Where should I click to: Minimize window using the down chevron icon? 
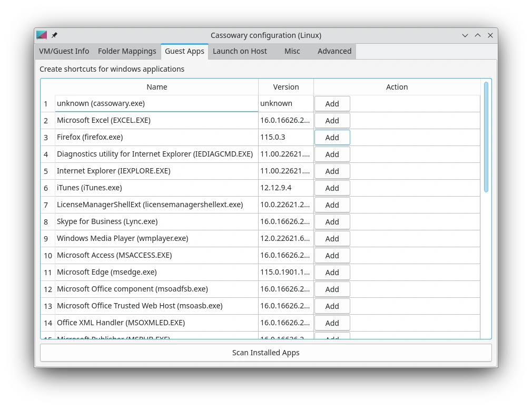tap(465, 35)
